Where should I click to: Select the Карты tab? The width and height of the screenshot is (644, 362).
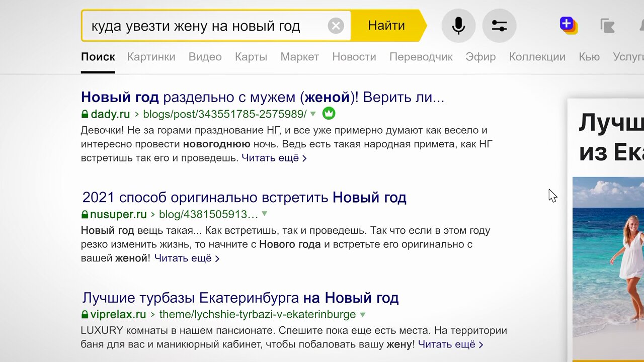251,57
